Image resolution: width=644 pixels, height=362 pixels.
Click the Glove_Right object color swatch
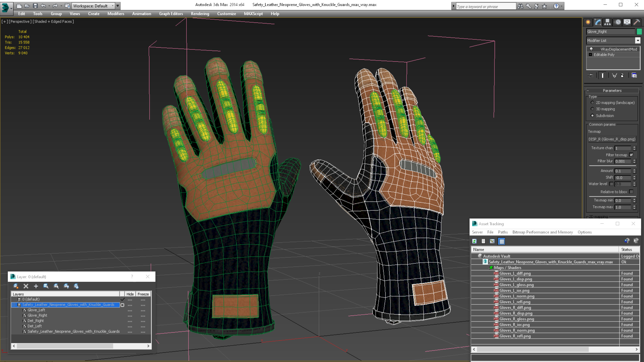tap(639, 32)
